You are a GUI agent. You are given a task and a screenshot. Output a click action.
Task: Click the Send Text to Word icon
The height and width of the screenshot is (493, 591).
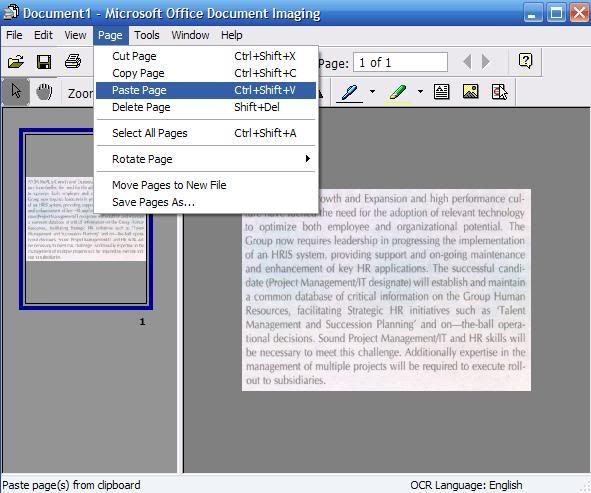499,92
